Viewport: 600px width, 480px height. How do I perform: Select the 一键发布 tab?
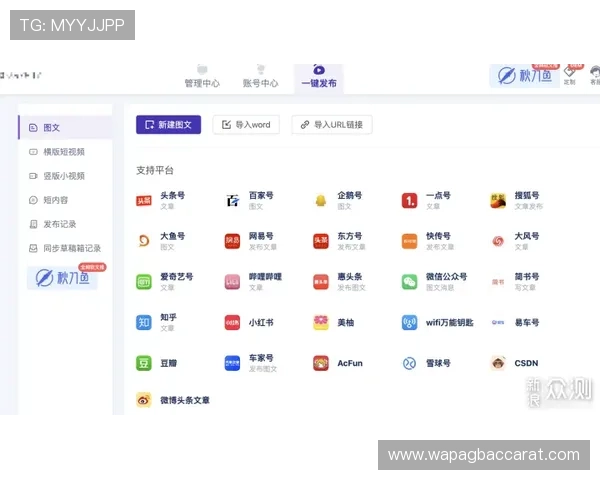coord(319,78)
